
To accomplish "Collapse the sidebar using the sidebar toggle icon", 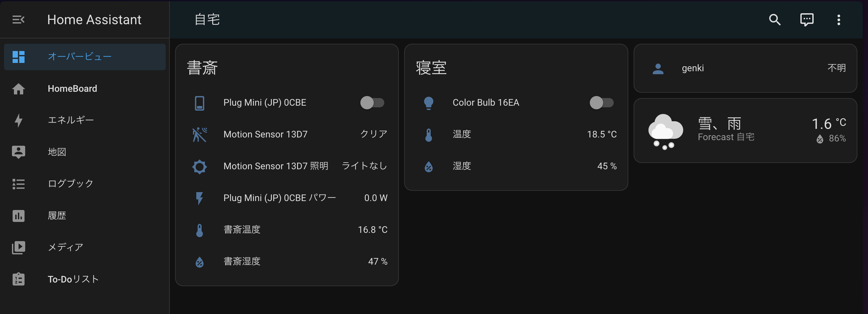I will [18, 20].
